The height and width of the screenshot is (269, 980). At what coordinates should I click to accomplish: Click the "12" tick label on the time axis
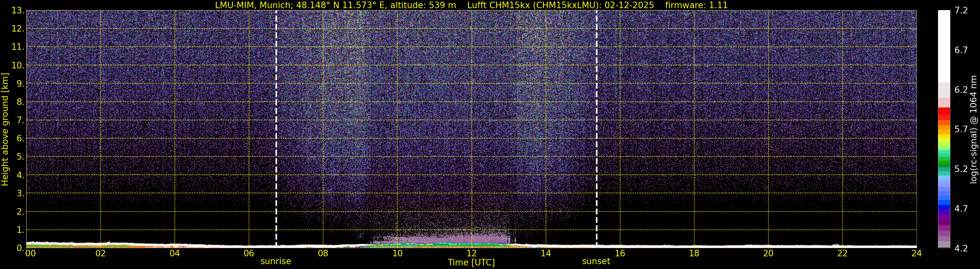(x=471, y=253)
